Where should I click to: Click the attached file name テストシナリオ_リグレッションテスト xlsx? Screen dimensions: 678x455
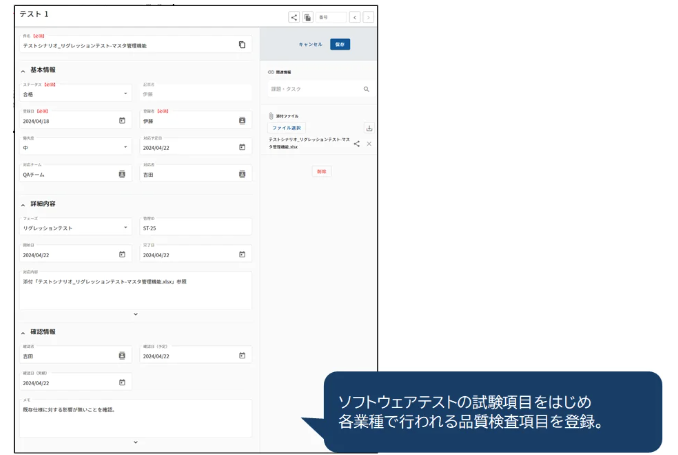tap(309, 143)
